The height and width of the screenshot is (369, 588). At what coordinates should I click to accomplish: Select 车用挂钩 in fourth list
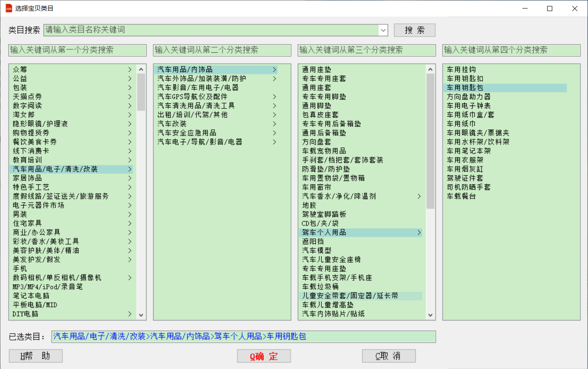tap(461, 70)
